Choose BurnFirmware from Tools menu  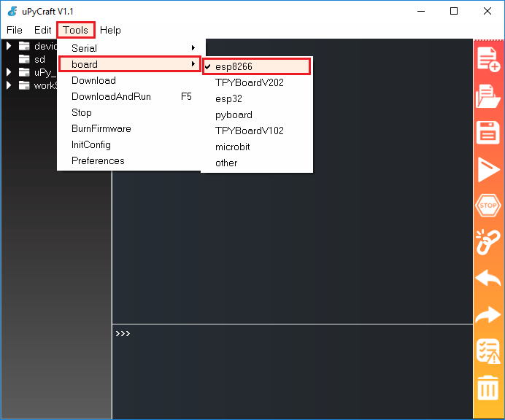[x=101, y=128]
